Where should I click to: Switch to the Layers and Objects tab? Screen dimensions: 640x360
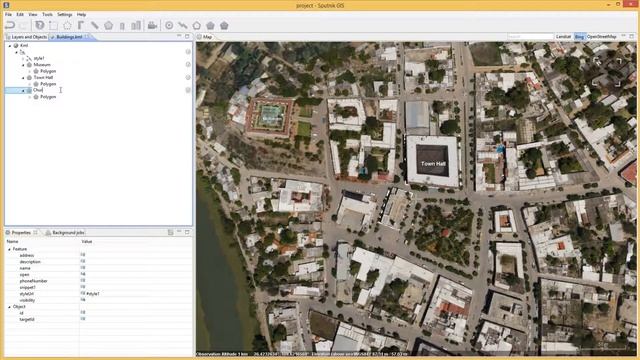coord(27,37)
